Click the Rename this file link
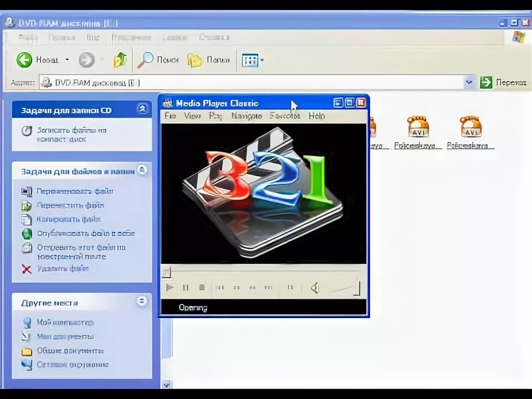Image resolution: width=532 pixels, height=399 pixels. (x=75, y=191)
